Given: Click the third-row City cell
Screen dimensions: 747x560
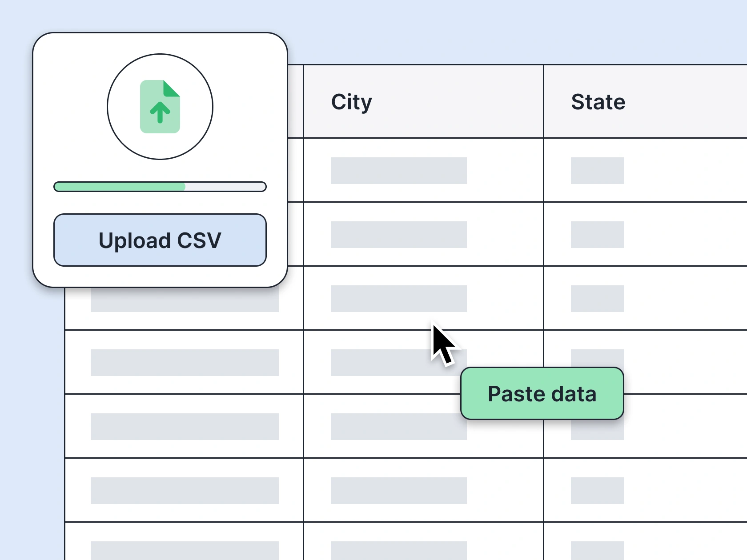Looking at the screenshot, I should (x=398, y=299).
